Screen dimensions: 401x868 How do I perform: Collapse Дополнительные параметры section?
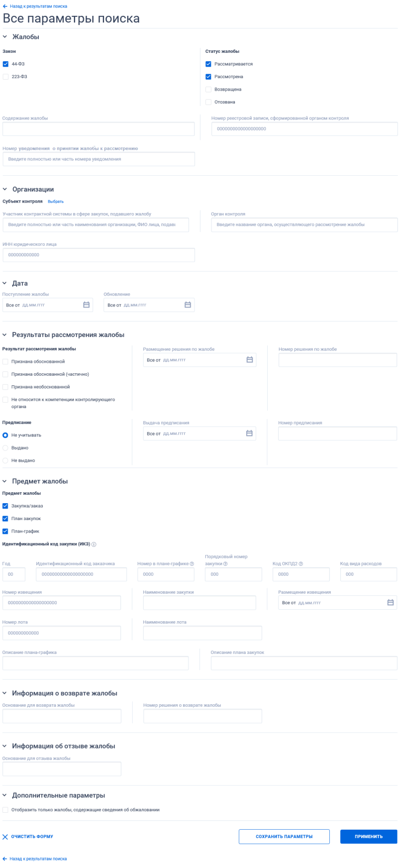(x=5, y=795)
